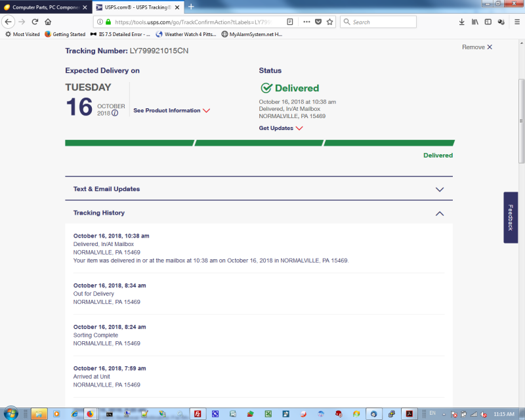This screenshot has height=420, width=525.
Task: Toggle the Firefox sidebar view
Action: click(488, 22)
